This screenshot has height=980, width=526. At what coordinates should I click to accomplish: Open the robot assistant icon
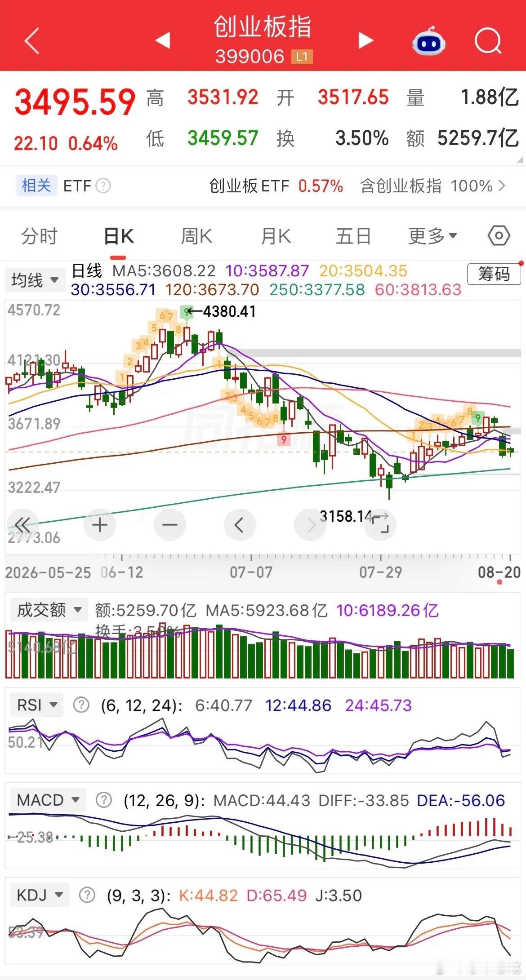coord(428,41)
